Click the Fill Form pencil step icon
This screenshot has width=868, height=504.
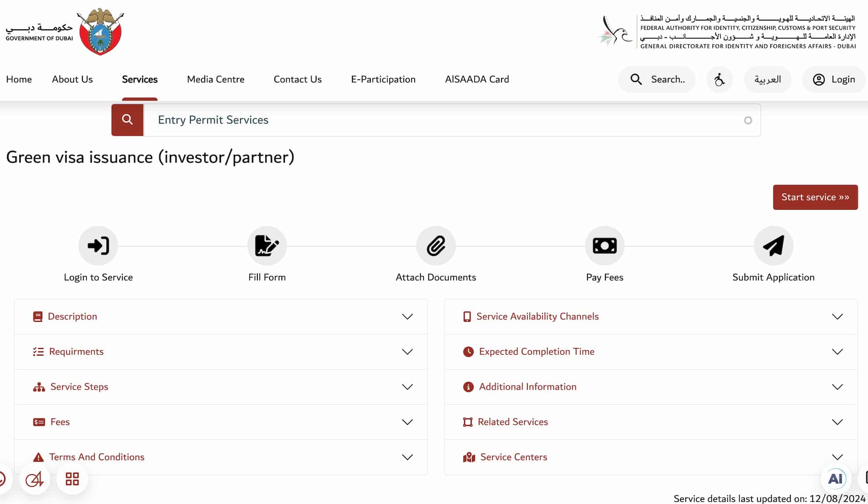click(267, 245)
